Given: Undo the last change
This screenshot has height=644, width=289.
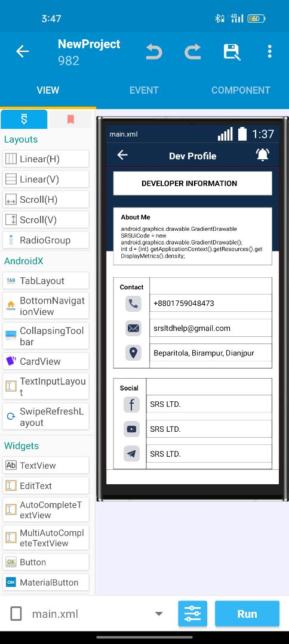Looking at the screenshot, I should pos(154,52).
